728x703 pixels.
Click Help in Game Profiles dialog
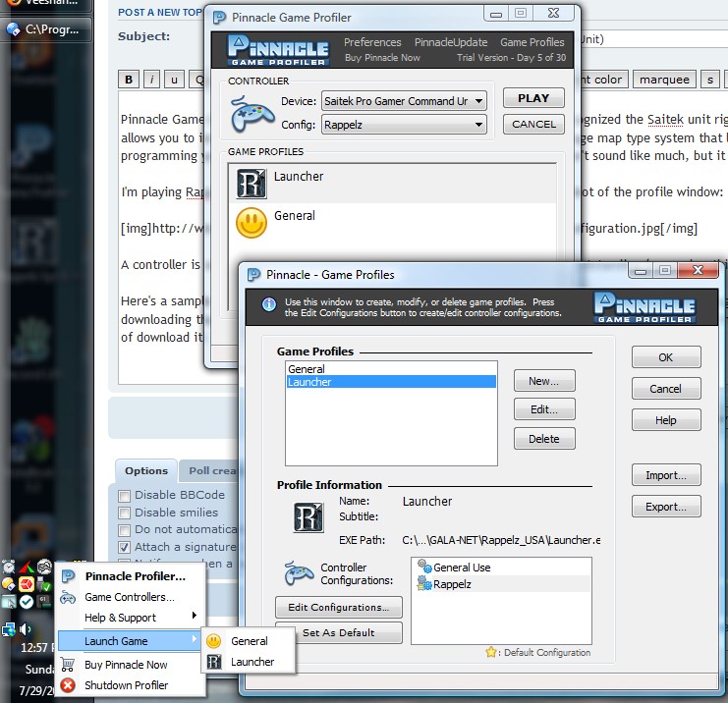pyautogui.click(x=666, y=420)
